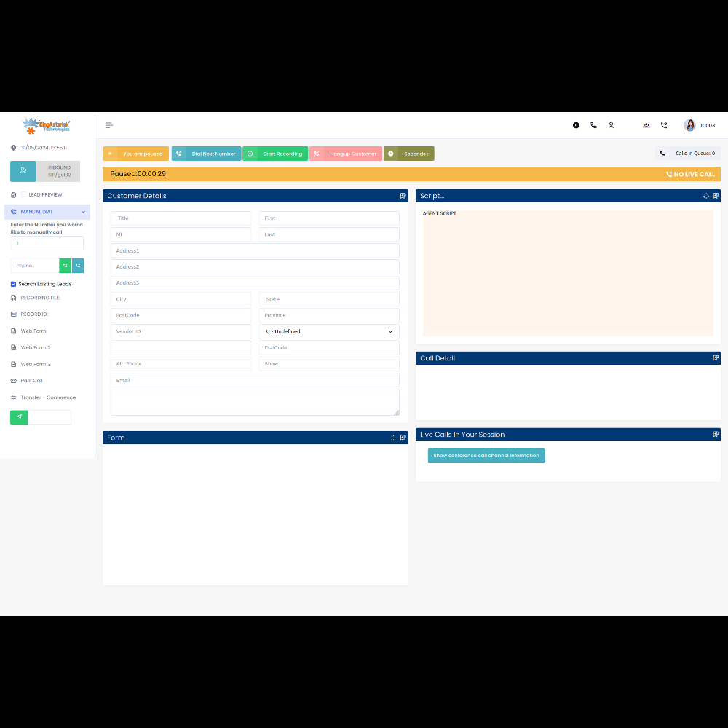Image resolution: width=728 pixels, height=728 pixels.
Task: Click the Lead Preview copy icon
Action: [13, 195]
